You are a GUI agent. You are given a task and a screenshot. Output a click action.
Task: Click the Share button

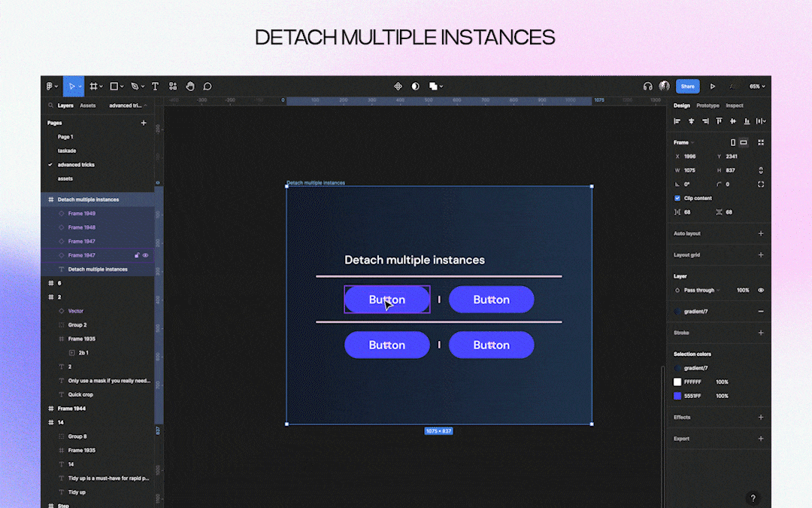(x=688, y=87)
